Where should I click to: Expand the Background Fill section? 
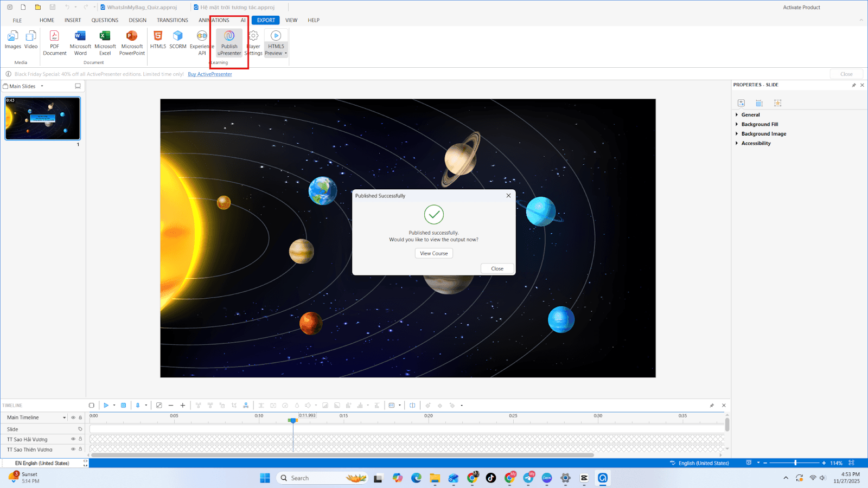(x=759, y=124)
